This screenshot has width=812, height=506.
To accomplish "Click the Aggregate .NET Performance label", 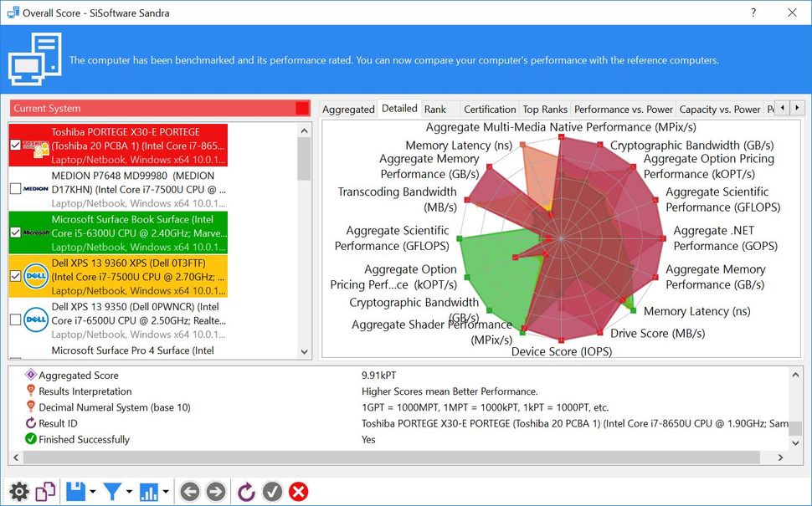I will coord(725,238).
